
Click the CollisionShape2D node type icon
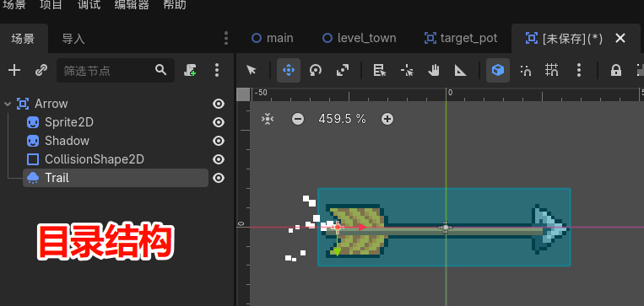[32, 159]
